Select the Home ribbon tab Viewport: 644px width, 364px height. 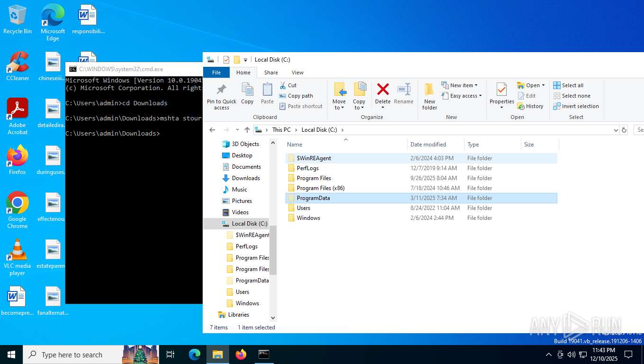tap(243, 73)
